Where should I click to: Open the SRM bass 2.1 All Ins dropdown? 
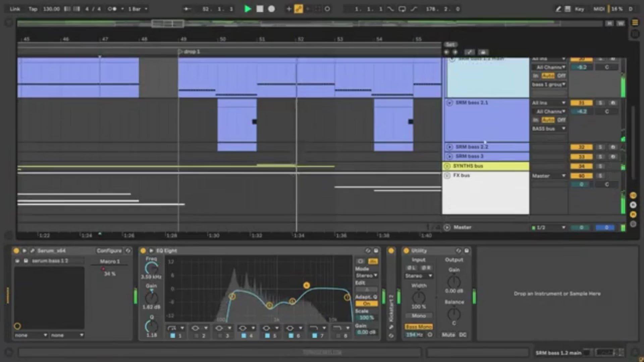click(x=549, y=103)
